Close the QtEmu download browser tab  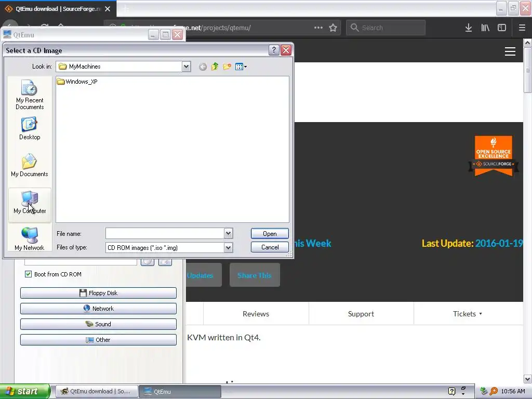tap(108, 9)
